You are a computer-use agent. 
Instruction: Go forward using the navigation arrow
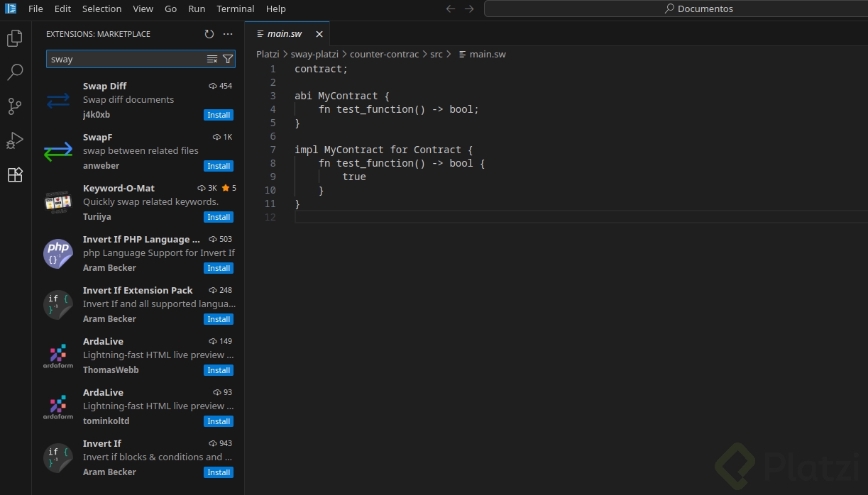469,9
